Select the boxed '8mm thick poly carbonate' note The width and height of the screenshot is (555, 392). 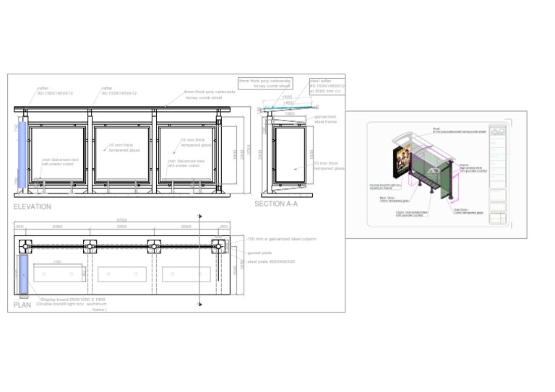pos(265,84)
